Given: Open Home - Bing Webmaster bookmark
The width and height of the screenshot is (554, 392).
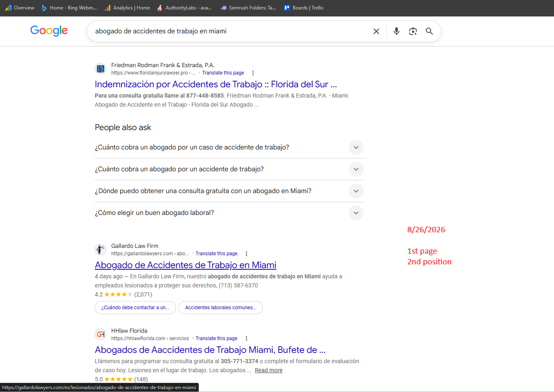Looking at the screenshot, I should tap(69, 8).
